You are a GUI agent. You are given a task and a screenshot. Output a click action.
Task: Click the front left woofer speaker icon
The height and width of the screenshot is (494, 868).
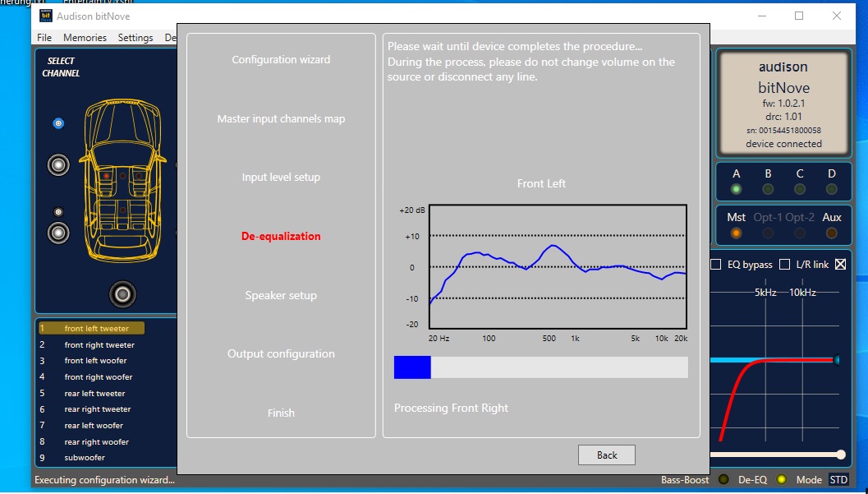point(58,165)
